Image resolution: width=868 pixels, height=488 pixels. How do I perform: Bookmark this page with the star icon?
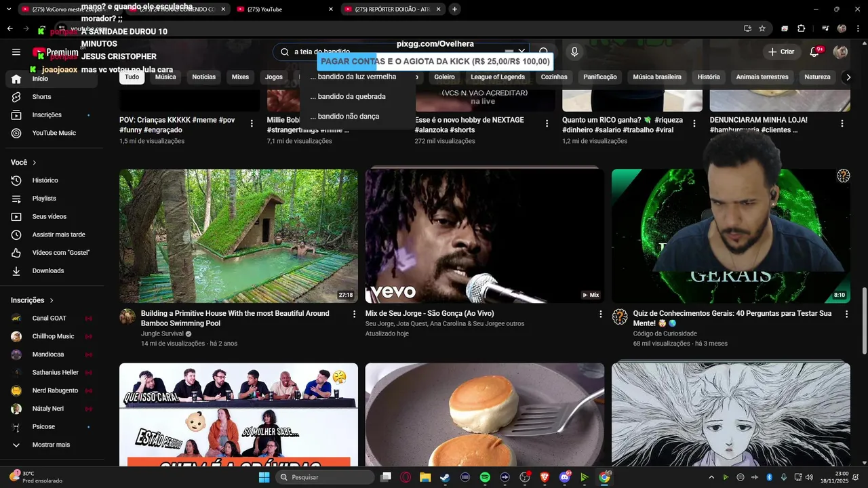(x=762, y=28)
